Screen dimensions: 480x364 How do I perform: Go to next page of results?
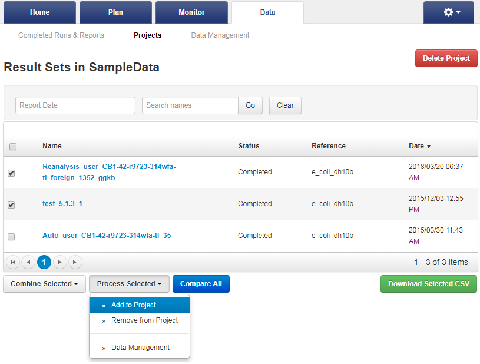(x=59, y=262)
